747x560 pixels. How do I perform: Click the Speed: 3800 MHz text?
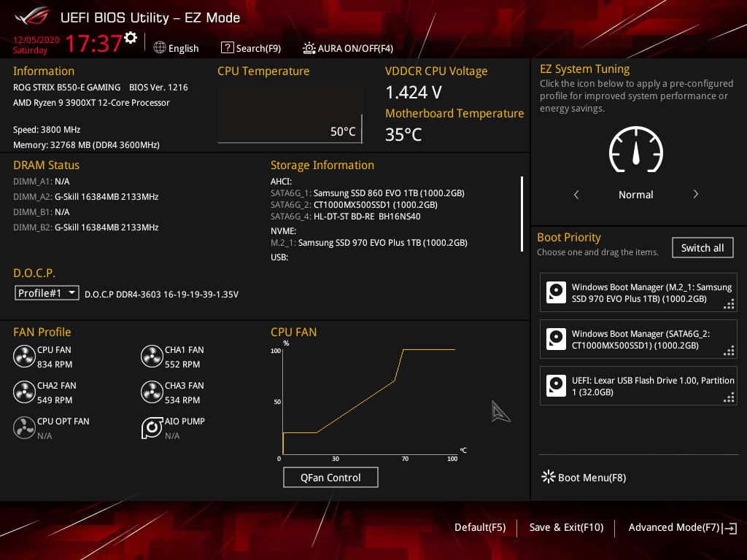pos(47,130)
